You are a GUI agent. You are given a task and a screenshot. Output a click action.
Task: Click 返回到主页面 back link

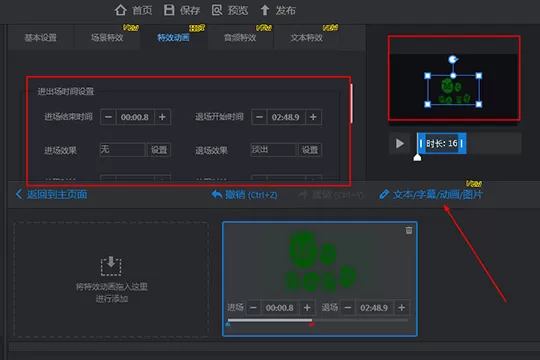tap(51, 194)
